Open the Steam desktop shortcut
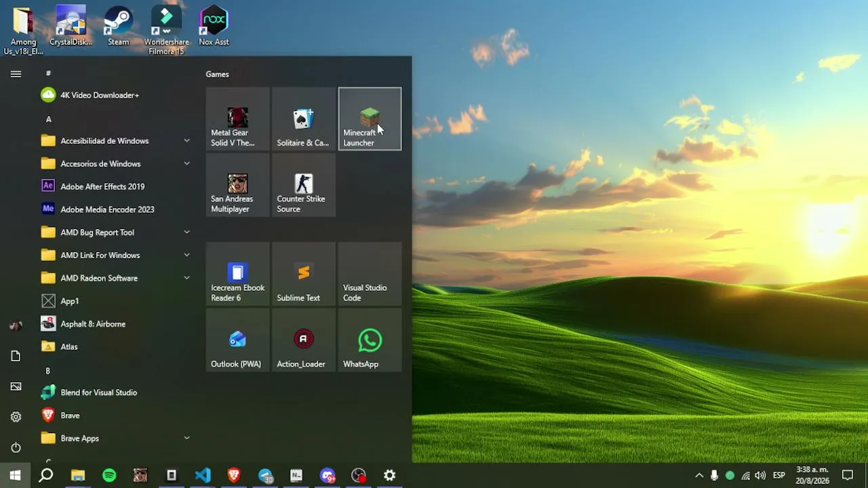 tap(118, 27)
